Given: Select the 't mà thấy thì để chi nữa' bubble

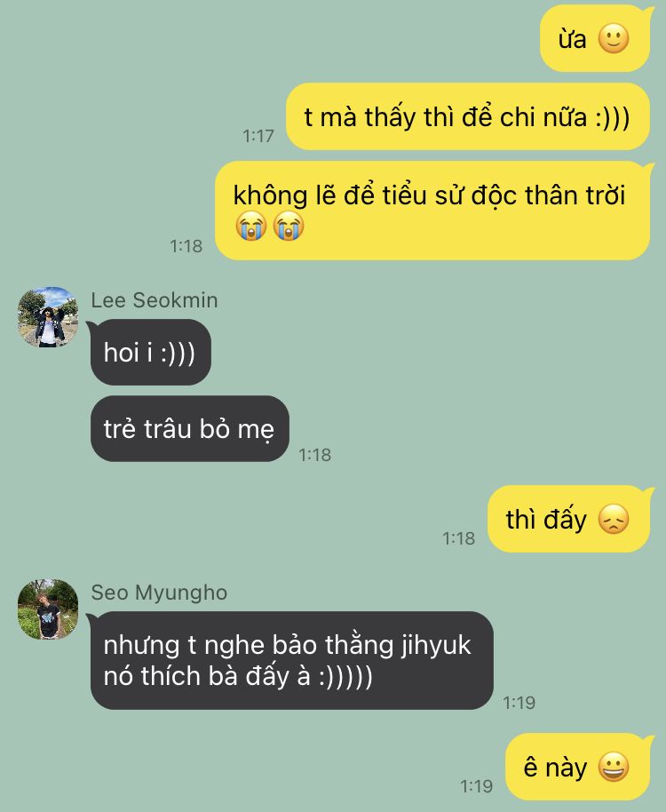Looking at the screenshot, I should click(x=468, y=116).
